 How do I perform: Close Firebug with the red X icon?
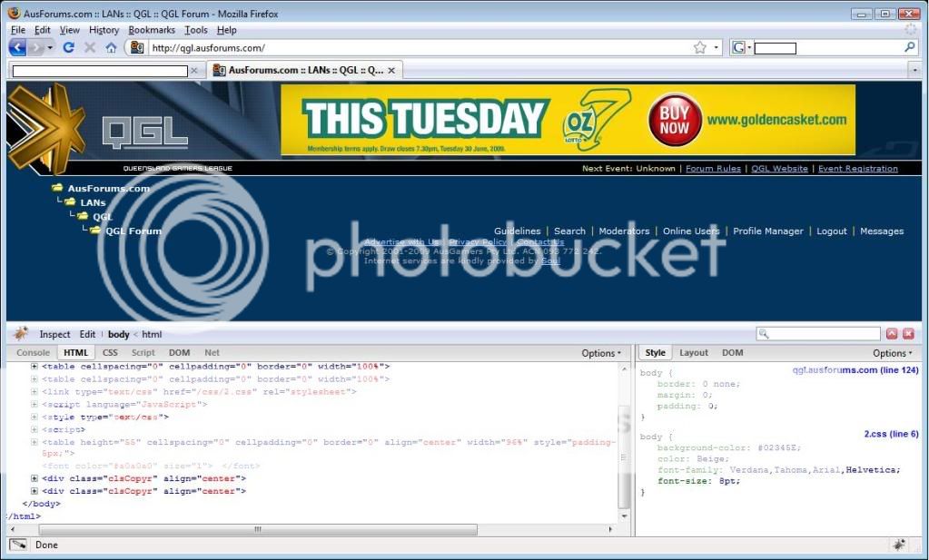908,334
